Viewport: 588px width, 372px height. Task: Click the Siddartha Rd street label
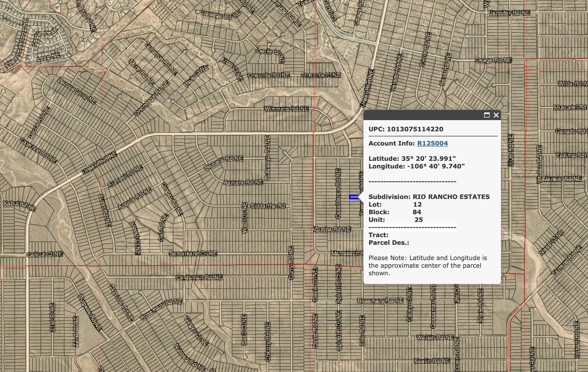pos(268,206)
